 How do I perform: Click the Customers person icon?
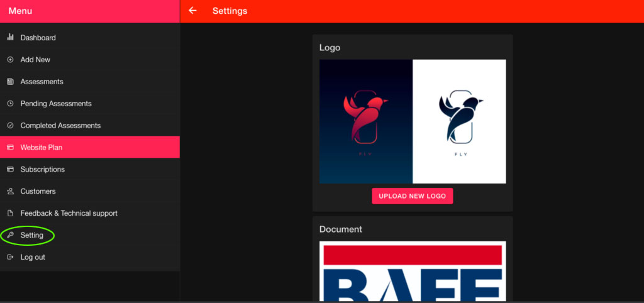tap(10, 191)
